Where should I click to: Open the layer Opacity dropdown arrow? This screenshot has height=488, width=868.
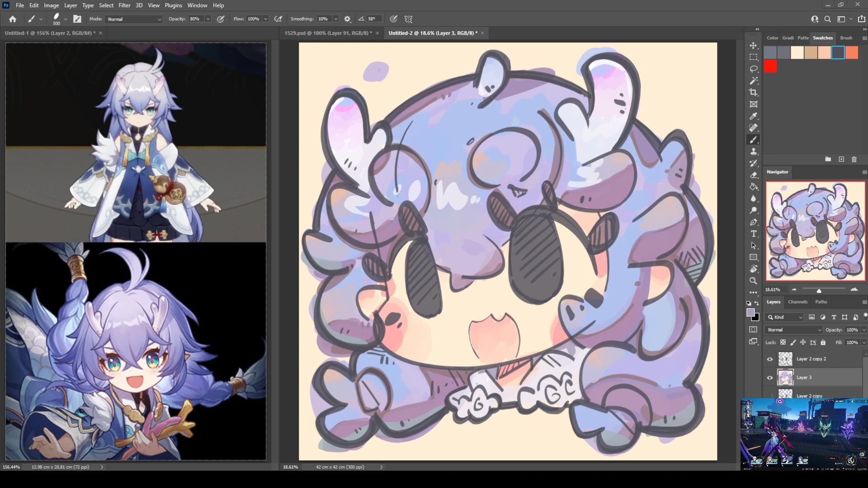tap(863, 330)
